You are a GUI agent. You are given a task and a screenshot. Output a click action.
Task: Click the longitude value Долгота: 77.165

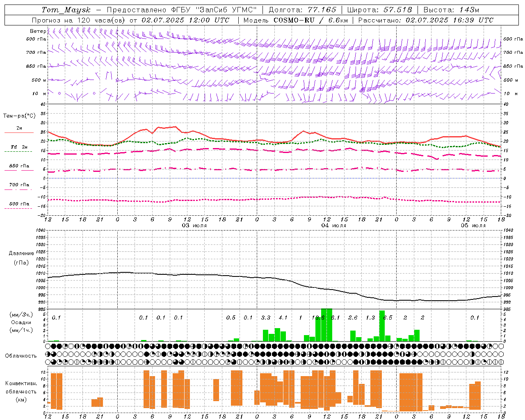302,10
